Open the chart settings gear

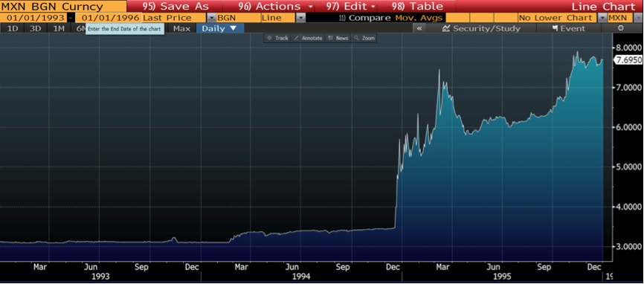click(x=621, y=28)
